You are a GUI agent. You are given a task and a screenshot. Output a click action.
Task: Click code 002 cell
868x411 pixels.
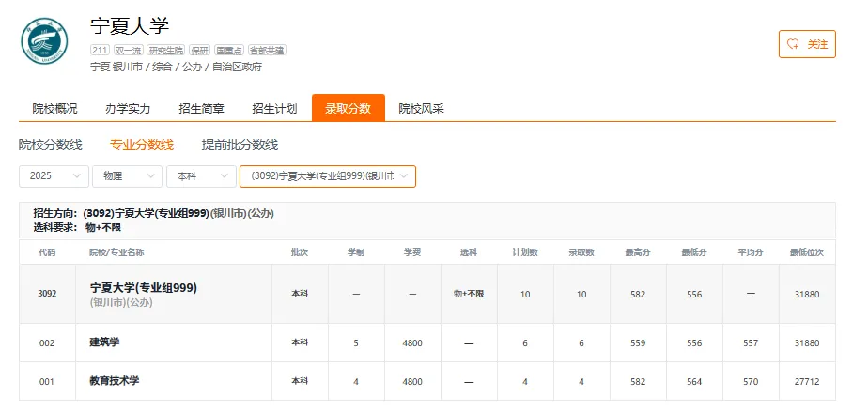point(47,342)
